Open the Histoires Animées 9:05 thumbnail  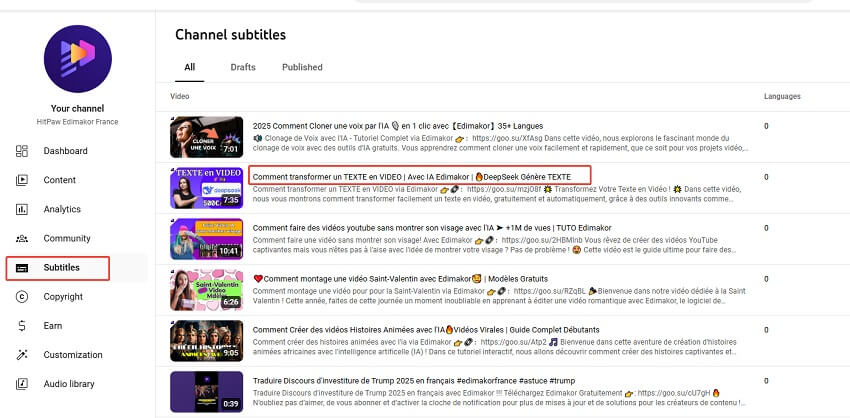point(207,341)
